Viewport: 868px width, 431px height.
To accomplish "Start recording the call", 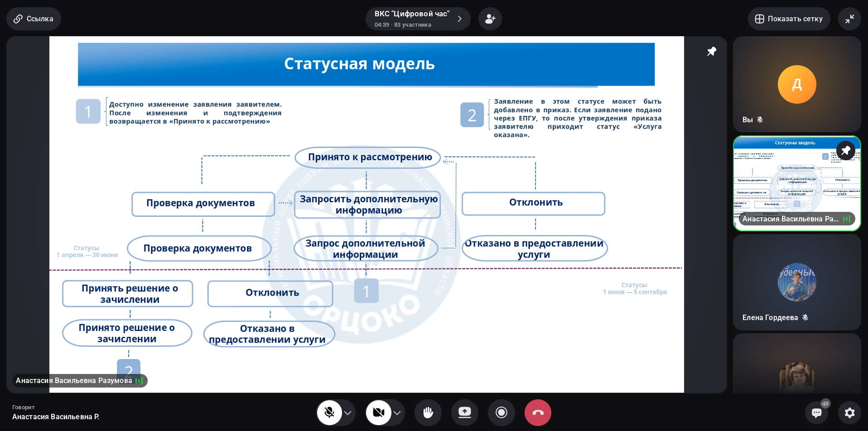I will coord(501,412).
